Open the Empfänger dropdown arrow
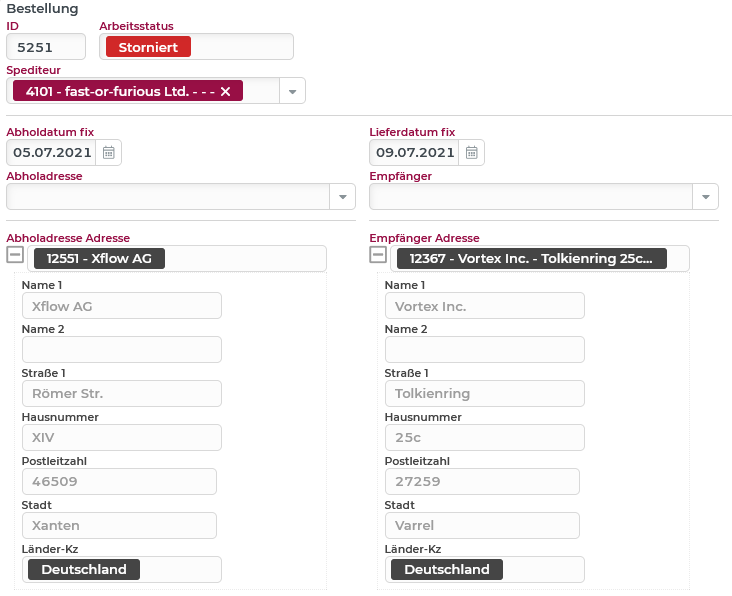 (x=706, y=197)
